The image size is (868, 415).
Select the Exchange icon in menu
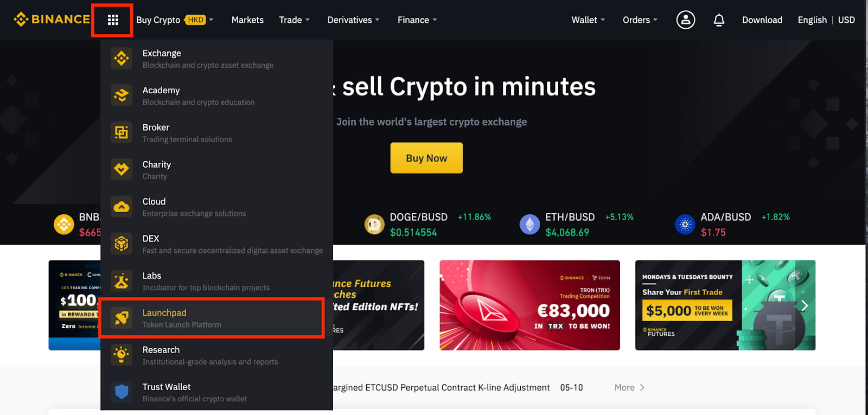(122, 58)
